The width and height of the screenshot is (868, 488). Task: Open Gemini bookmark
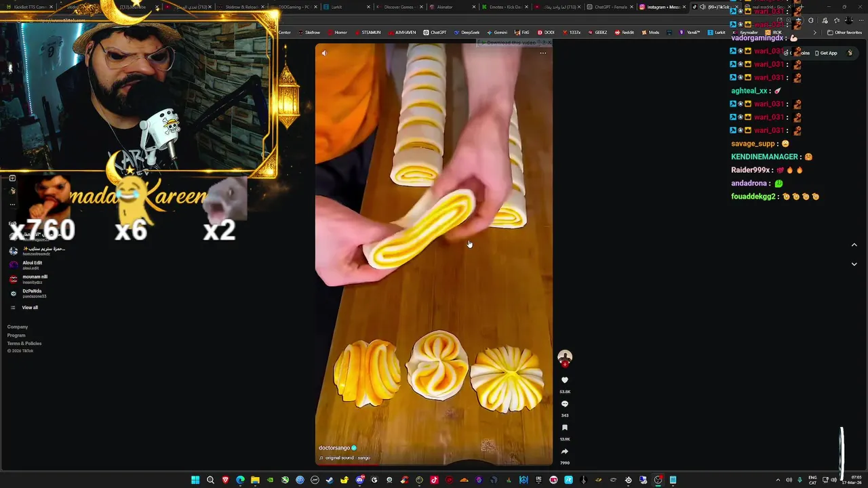(x=497, y=33)
